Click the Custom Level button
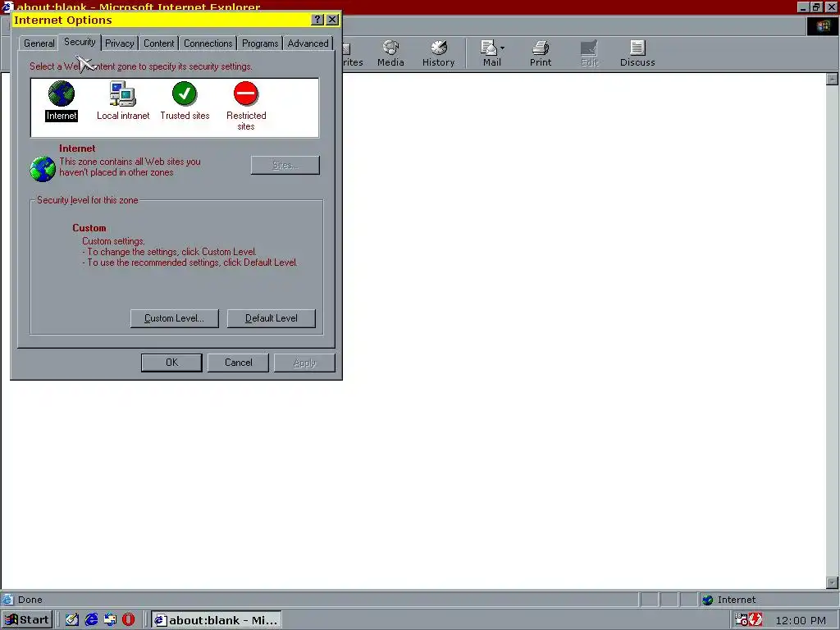This screenshot has width=840, height=630. pos(174,318)
